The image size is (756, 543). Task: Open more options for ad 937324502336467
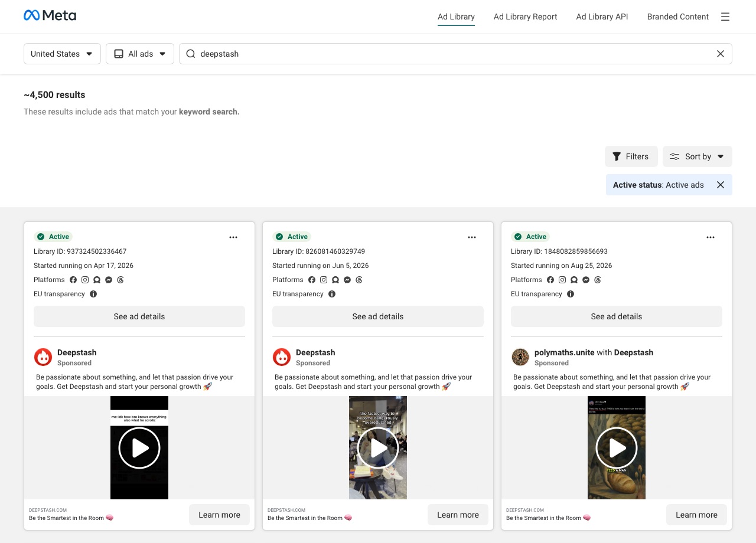[x=233, y=237]
